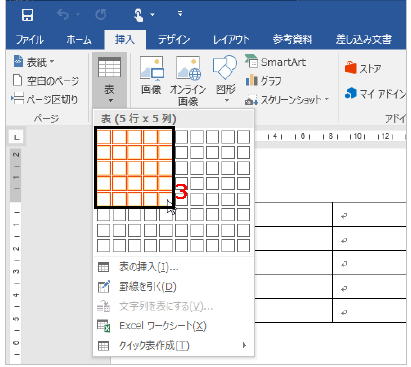Image resolution: width=411 pixels, height=367 pixels.
Task: Click the Redo icon in title bar
Action: click(101, 15)
